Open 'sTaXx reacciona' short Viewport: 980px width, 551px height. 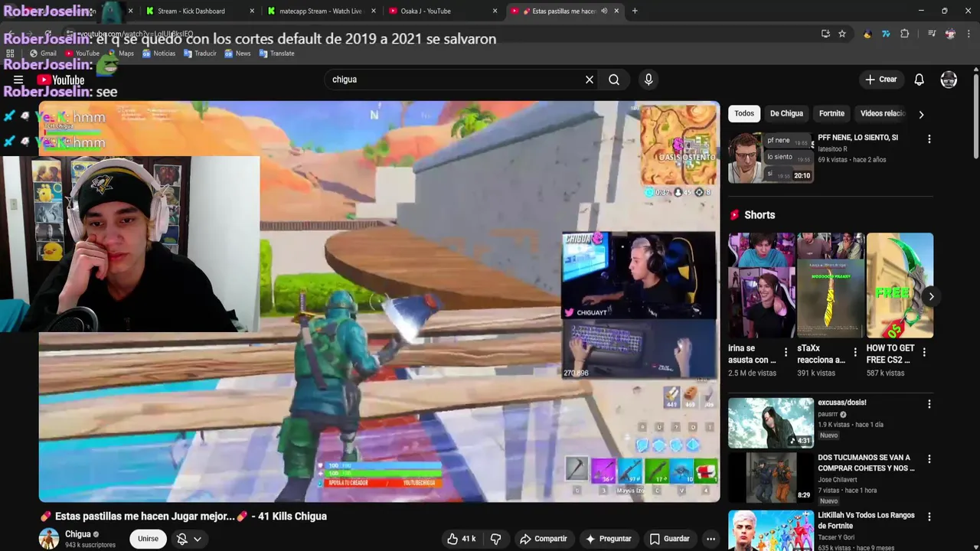point(831,285)
